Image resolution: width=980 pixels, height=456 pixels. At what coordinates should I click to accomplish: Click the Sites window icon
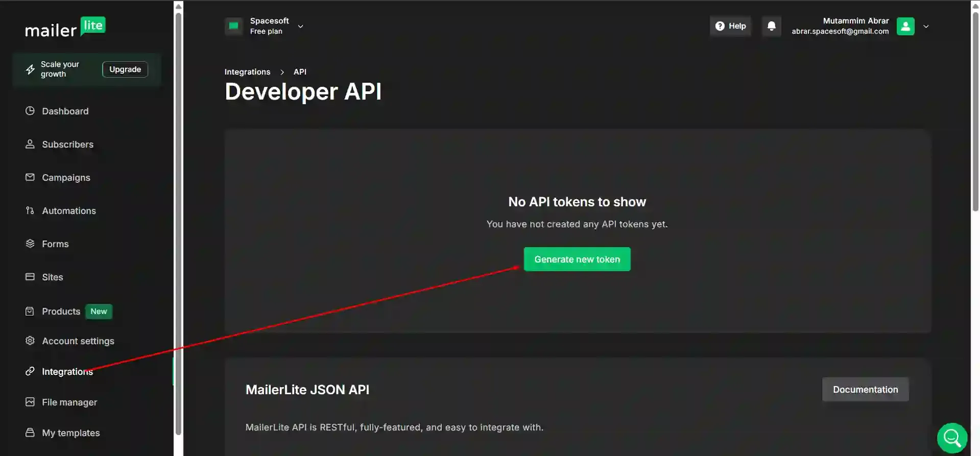click(30, 277)
